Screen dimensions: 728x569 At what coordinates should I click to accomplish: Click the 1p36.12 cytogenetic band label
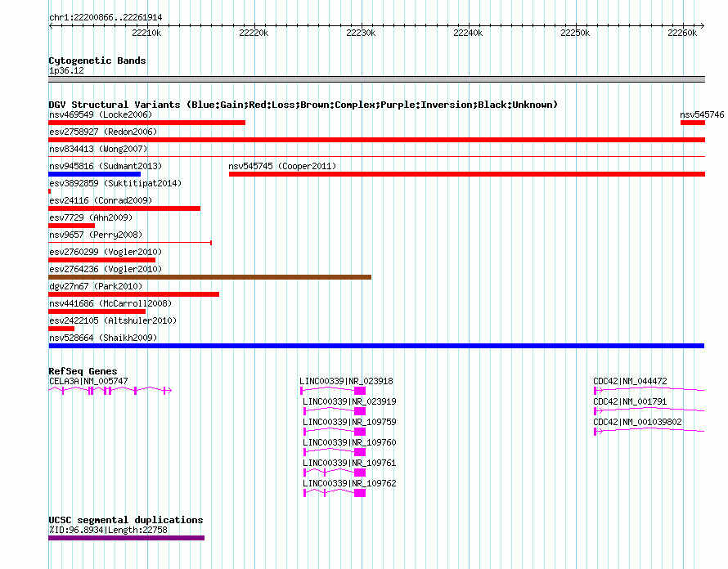point(66,70)
